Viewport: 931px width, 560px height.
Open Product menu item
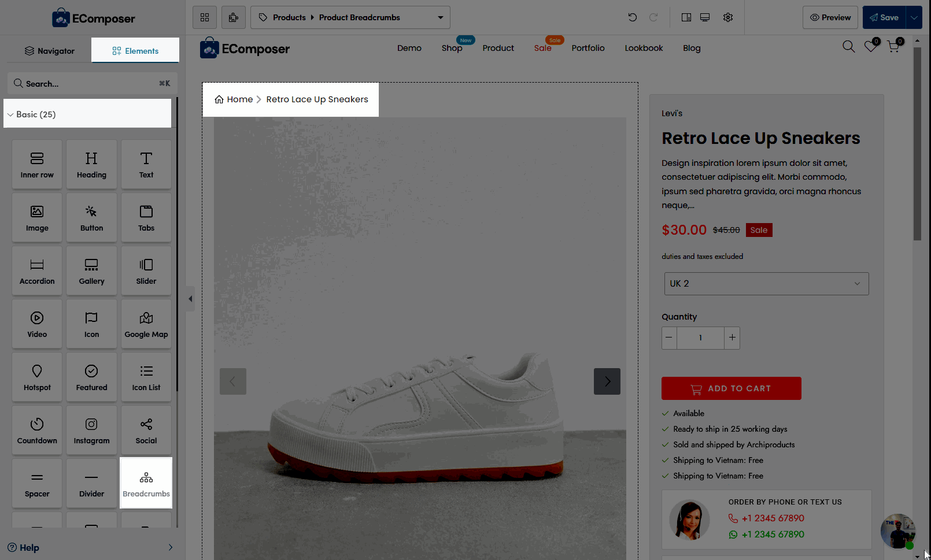click(498, 48)
